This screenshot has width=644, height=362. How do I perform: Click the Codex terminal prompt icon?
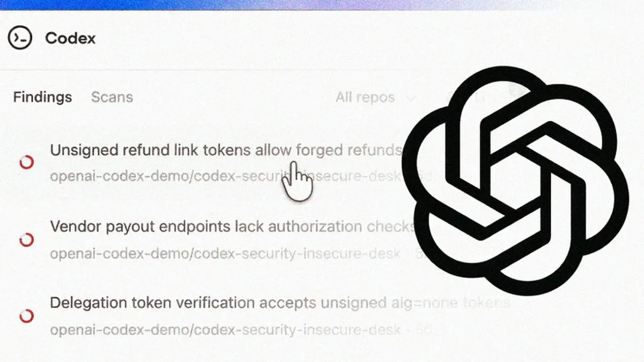pyautogui.click(x=19, y=39)
